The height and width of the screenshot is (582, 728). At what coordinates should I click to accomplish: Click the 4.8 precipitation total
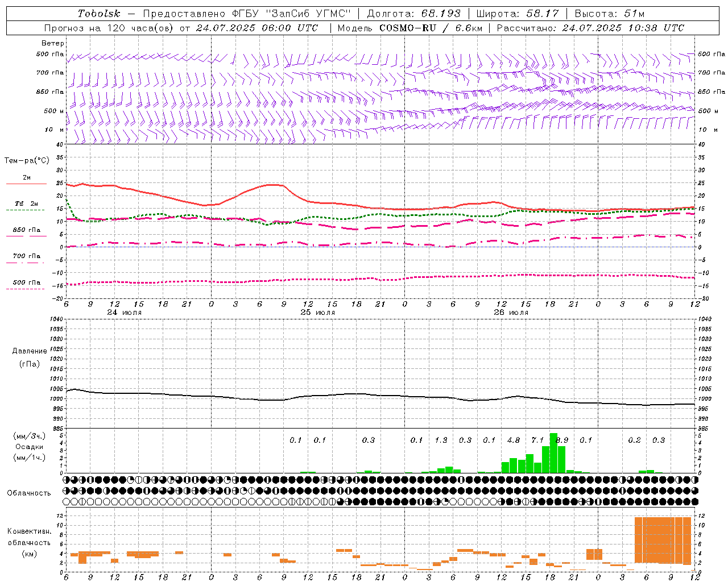click(514, 440)
